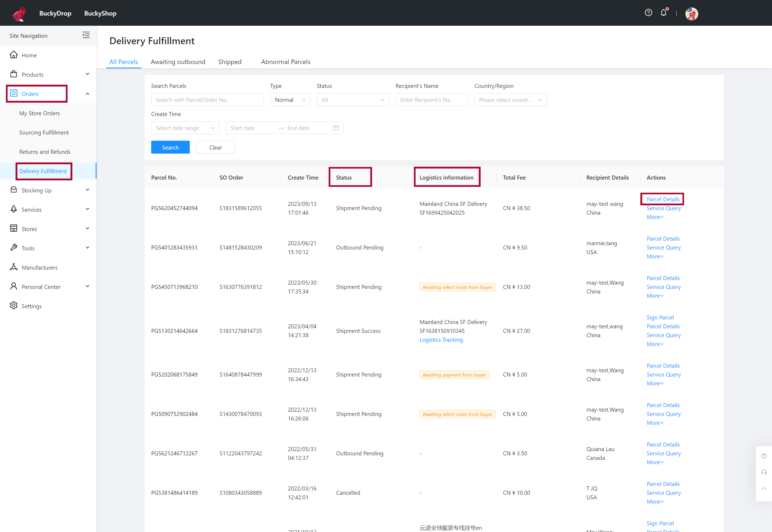Screen dimensions: 772x532
Task: Click the Search button
Action: coord(170,147)
